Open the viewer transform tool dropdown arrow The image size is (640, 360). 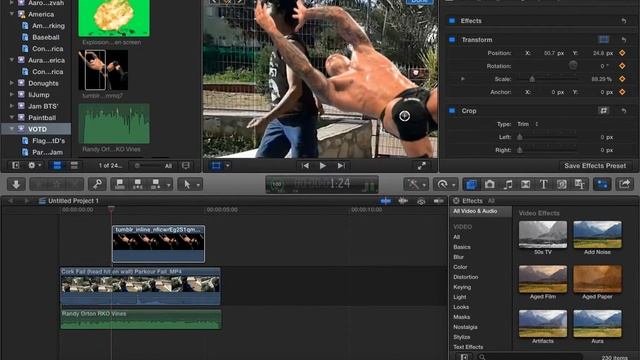point(228,165)
